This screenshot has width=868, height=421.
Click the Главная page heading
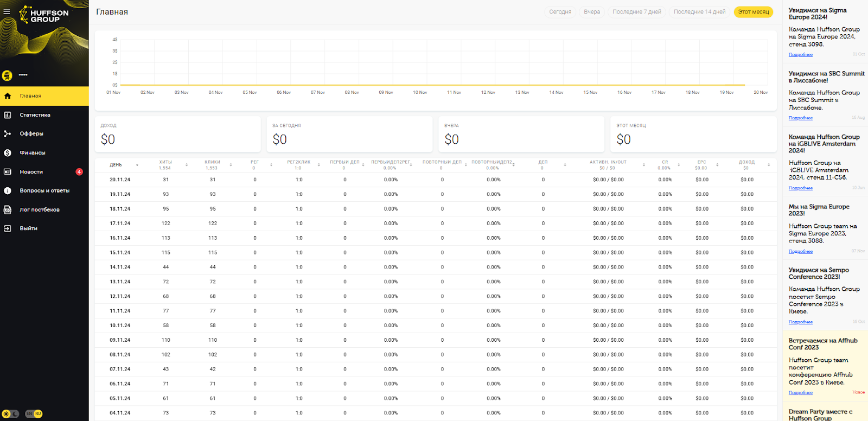click(112, 12)
